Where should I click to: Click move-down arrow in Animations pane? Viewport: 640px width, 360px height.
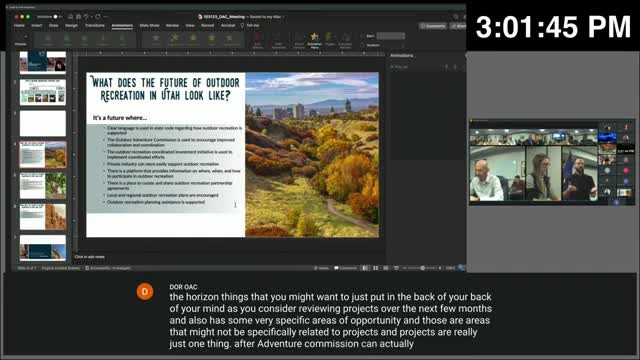(x=456, y=67)
